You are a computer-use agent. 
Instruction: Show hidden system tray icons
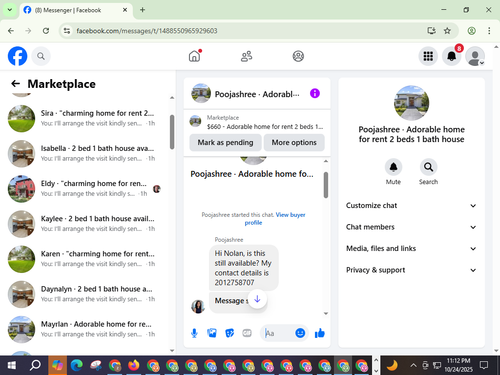tap(413, 366)
